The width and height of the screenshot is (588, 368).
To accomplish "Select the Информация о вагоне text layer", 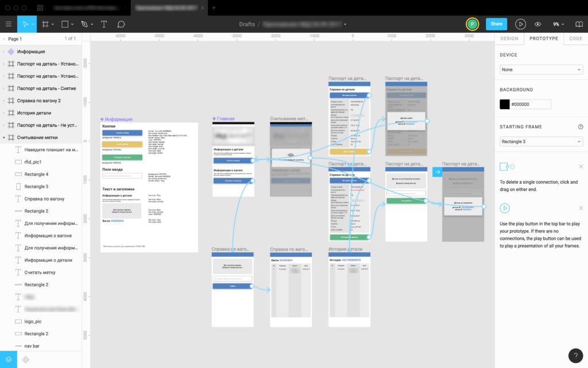I will pyautogui.click(x=41, y=235).
